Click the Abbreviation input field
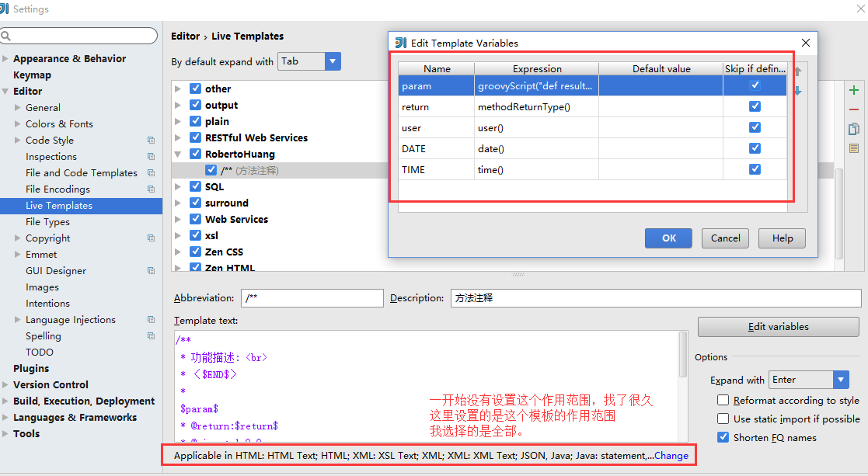The height and width of the screenshot is (476, 868). [x=312, y=298]
